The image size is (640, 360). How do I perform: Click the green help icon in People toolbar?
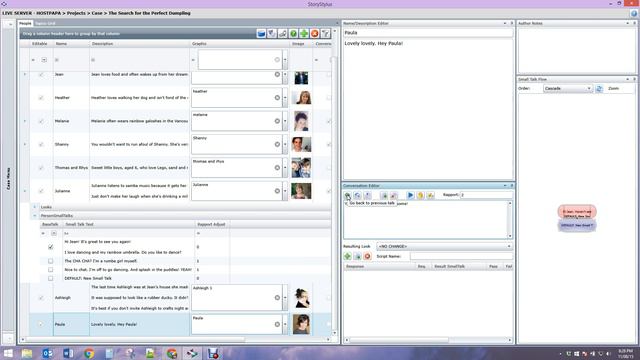click(293, 33)
